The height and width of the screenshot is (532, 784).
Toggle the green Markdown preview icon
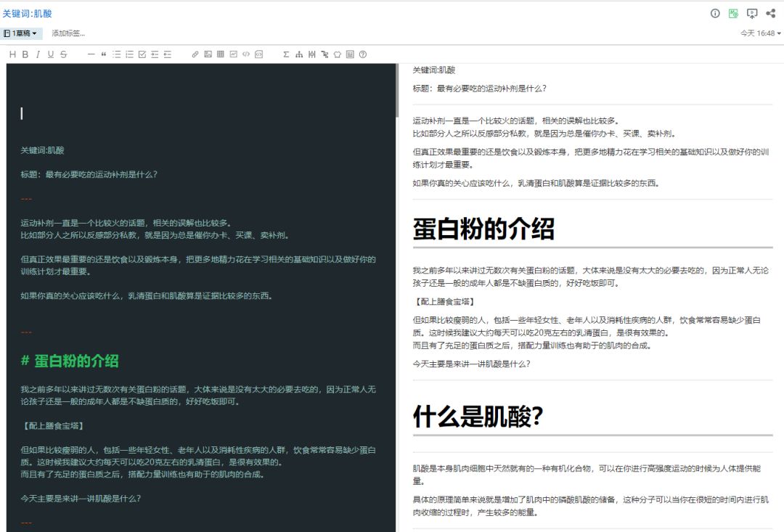point(733,14)
